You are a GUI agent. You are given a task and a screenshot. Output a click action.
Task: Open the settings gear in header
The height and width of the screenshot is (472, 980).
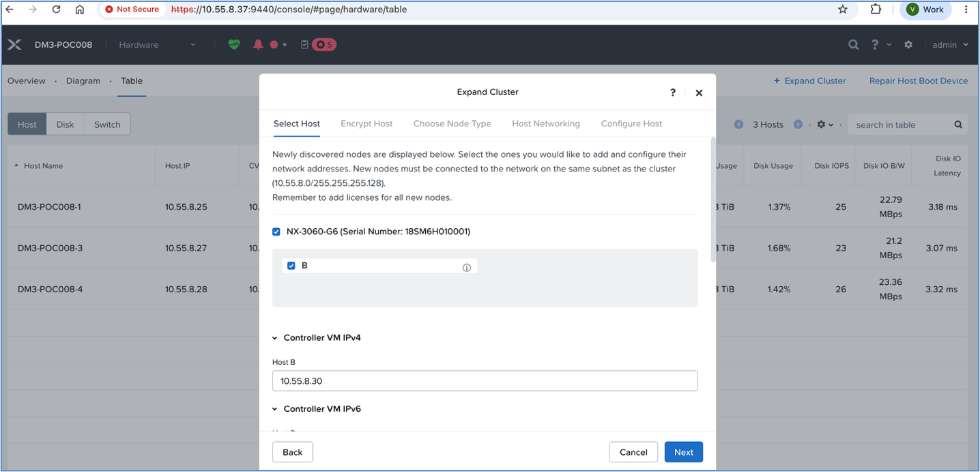tap(908, 44)
